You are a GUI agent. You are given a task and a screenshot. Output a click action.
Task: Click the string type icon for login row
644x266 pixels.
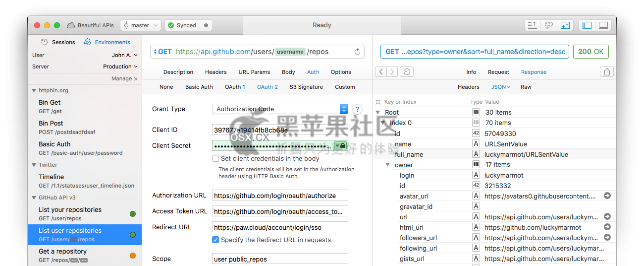point(476,175)
